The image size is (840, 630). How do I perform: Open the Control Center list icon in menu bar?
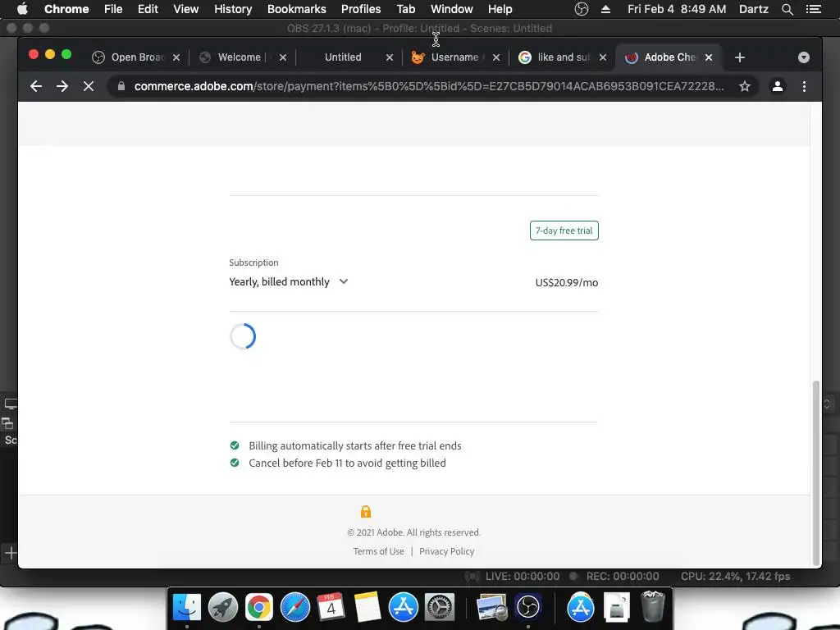[813, 9]
